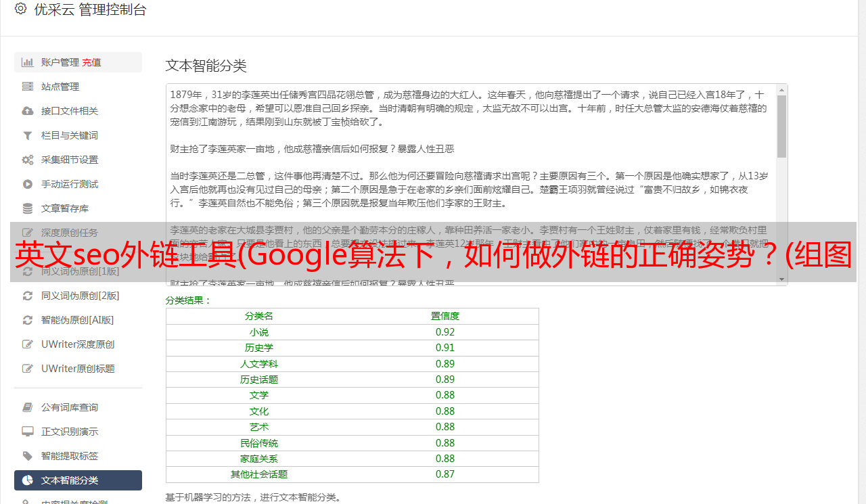This screenshot has width=866, height=504.
Task: Click the gears icon for 采集细节设置
Action: click(x=28, y=160)
